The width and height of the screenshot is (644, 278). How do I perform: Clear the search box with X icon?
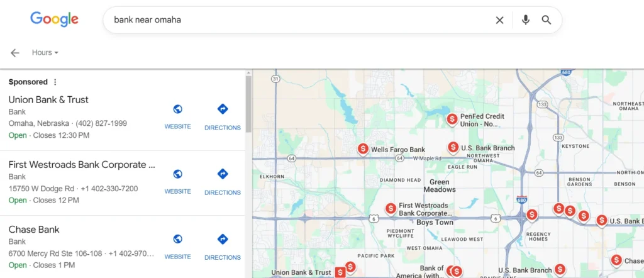tap(499, 20)
